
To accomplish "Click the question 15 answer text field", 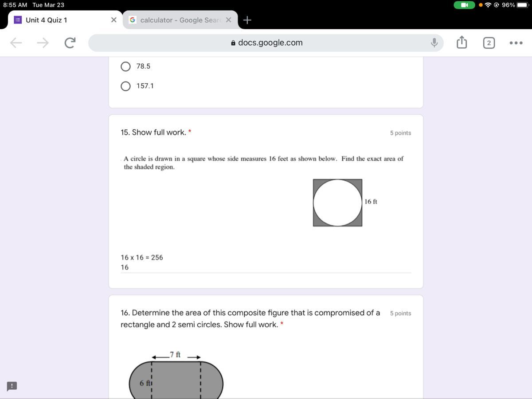I will click(x=266, y=262).
